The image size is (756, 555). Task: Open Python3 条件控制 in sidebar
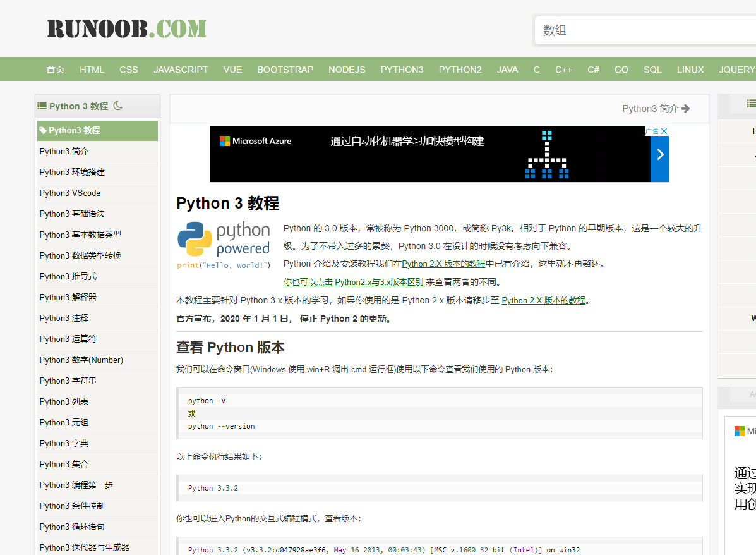[x=97, y=506]
